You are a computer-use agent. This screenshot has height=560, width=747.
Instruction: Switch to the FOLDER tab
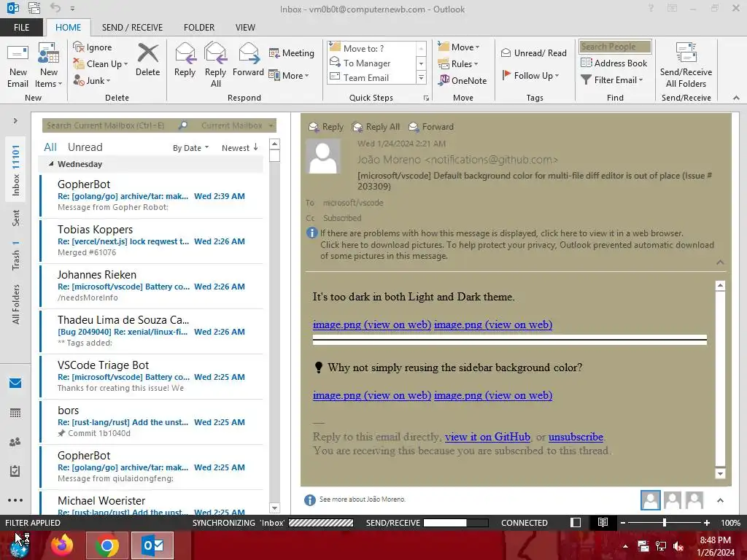pos(199,27)
